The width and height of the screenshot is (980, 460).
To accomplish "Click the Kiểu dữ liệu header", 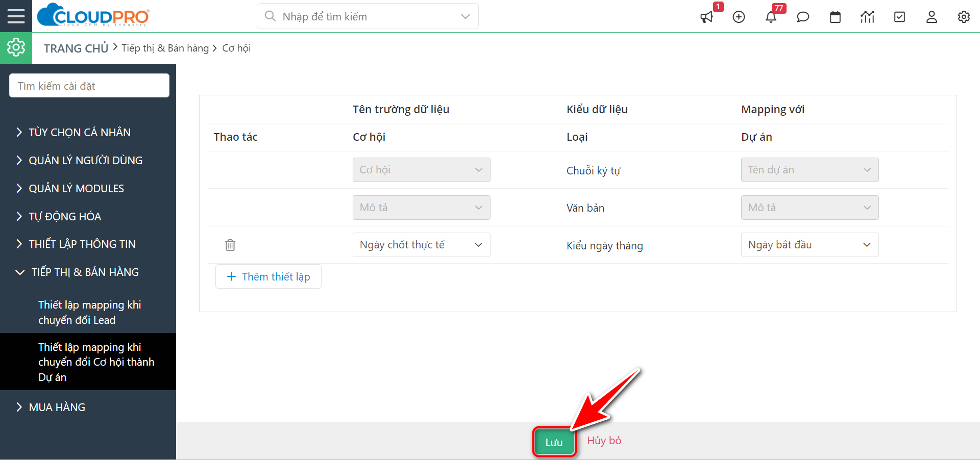I will 597,109.
